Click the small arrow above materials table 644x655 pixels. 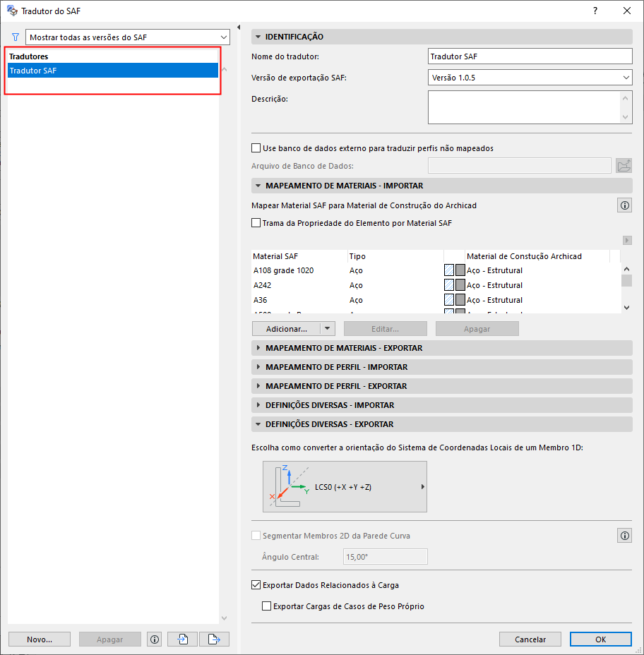click(627, 240)
